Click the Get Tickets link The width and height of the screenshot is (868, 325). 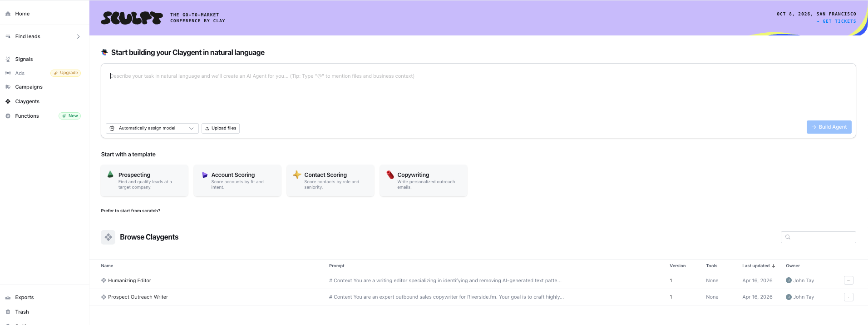pos(836,21)
